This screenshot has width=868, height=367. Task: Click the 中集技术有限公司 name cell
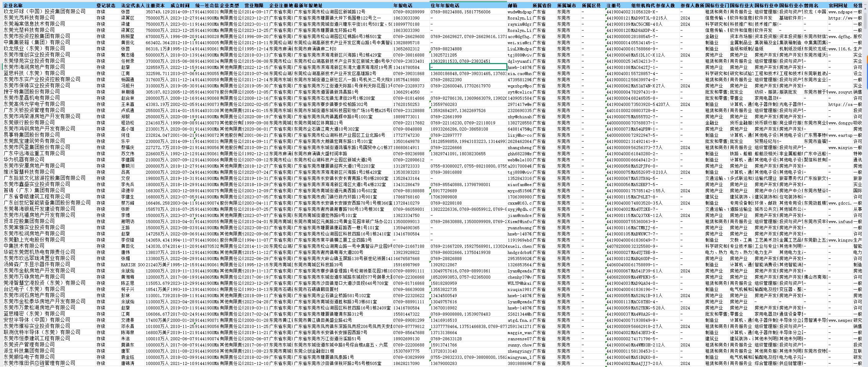click(x=24, y=246)
